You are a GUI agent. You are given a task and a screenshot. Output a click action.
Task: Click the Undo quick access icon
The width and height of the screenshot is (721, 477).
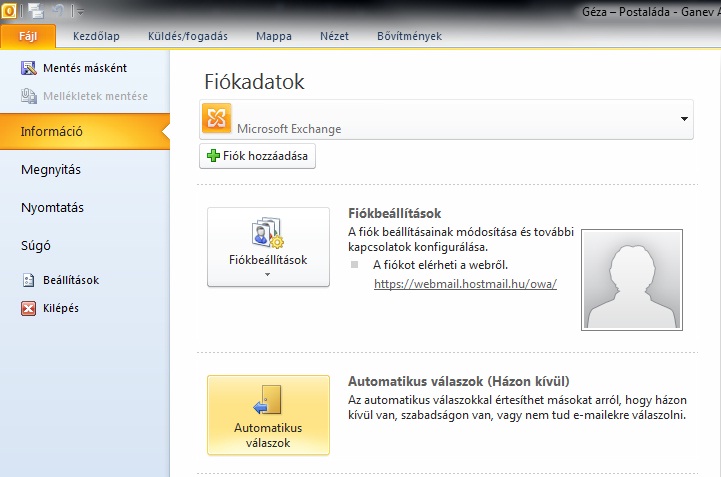[57, 11]
